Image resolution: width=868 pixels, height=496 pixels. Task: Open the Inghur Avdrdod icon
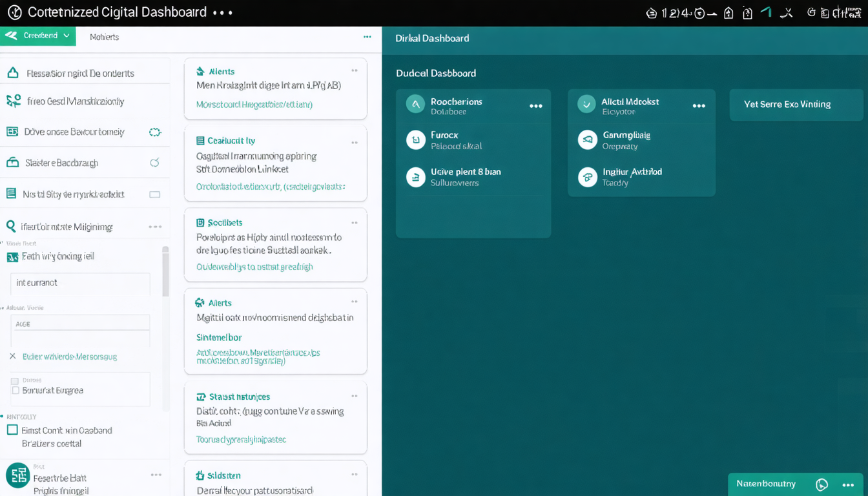(587, 177)
